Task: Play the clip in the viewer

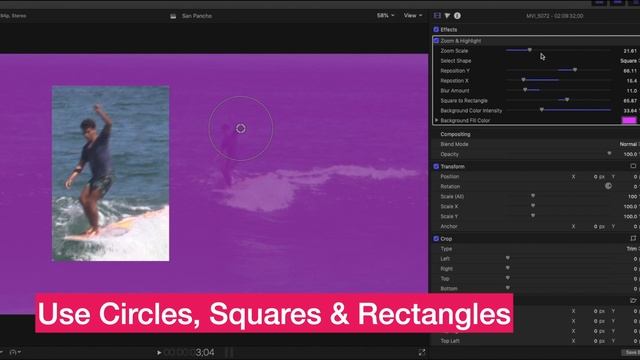Action: pyautogui.click(x=159, y=352)
